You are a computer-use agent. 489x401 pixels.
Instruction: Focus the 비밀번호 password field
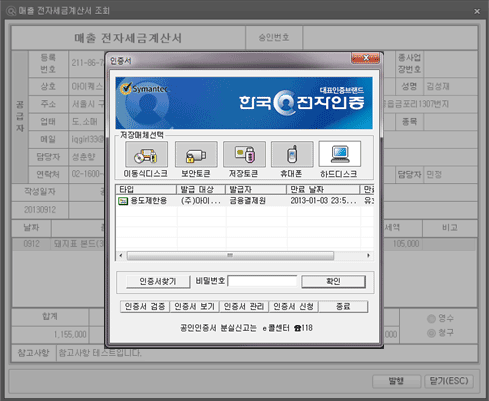263,281
